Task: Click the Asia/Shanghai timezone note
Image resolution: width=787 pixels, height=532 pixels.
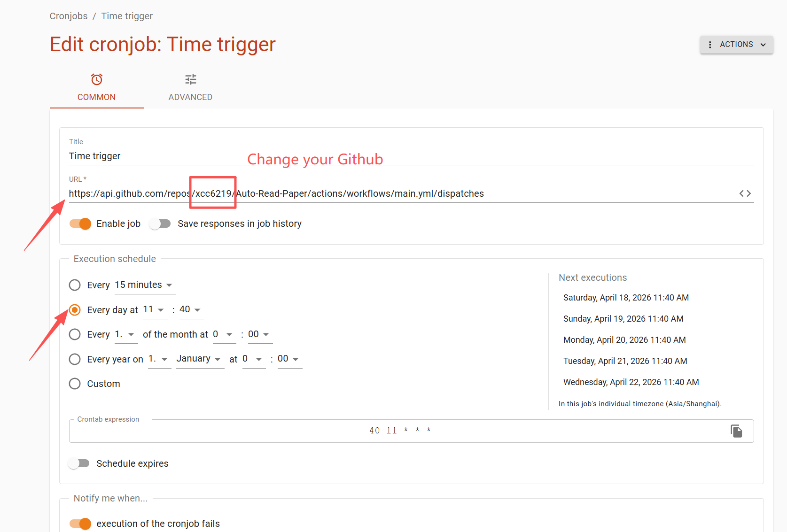Action: click(x=640, y=404)
